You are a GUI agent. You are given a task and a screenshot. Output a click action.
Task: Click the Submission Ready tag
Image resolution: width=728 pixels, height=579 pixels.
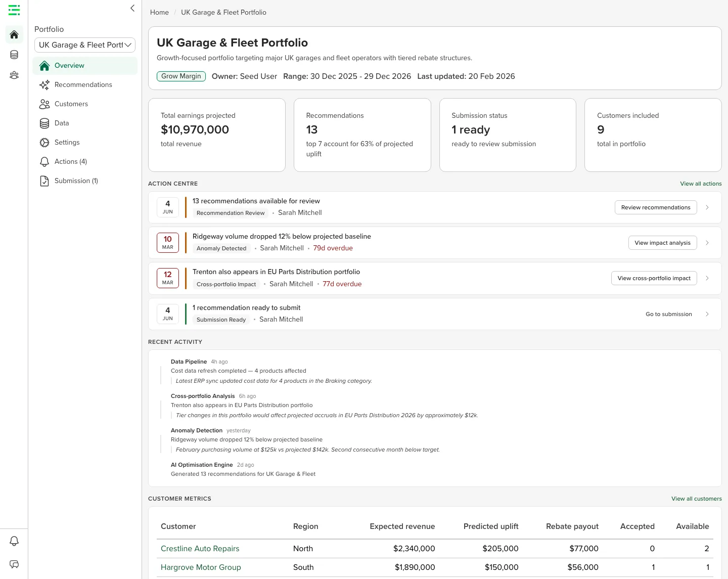click(x=221, y=320)
